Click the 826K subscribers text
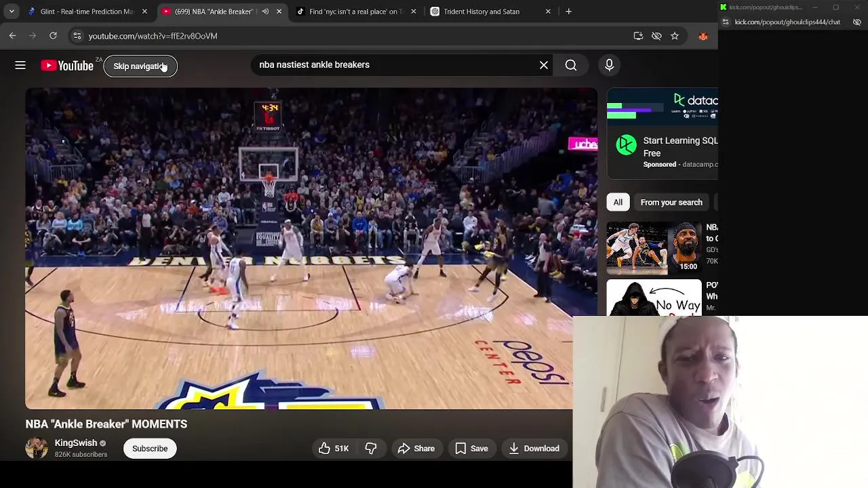The image size is (868, 488). click(81, 454)
